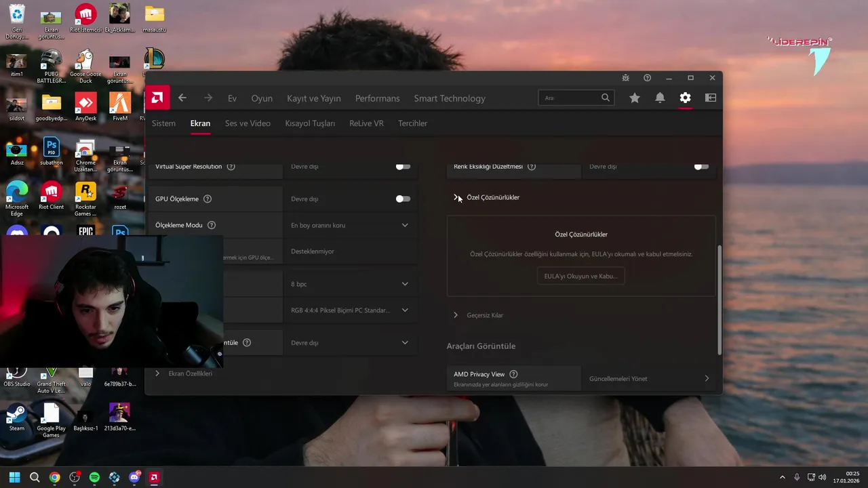
Task: Show GPU Ölçekleme help icon
Action: (x=208, y=199)
